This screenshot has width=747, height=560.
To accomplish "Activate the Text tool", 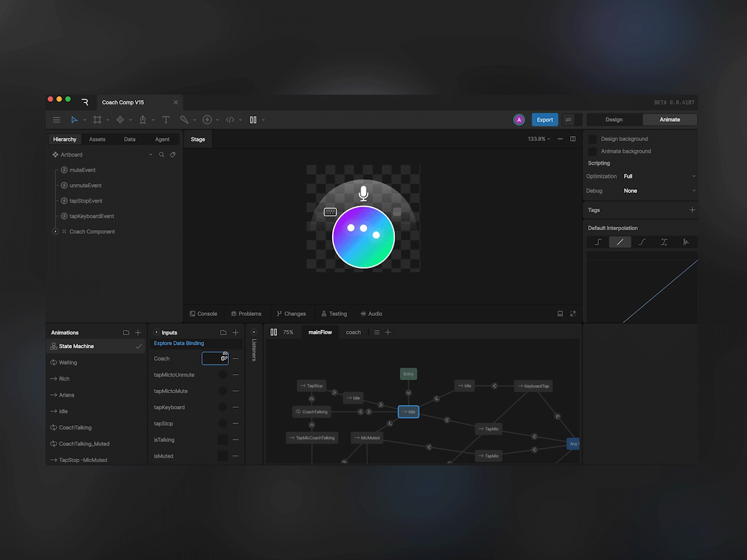I will [166, 120].
